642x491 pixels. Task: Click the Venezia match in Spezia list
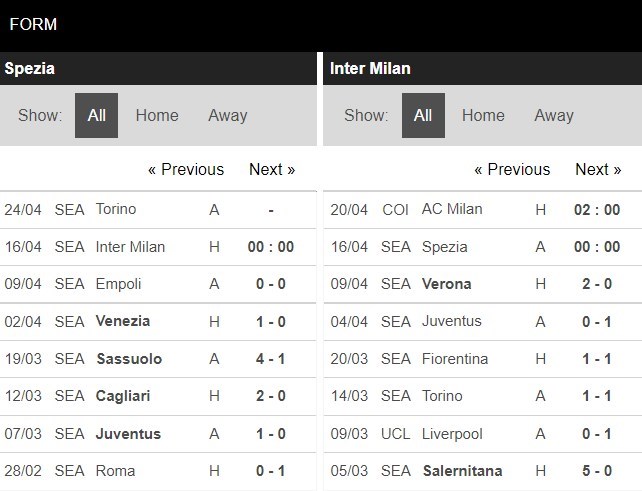[x=123, y=321]
